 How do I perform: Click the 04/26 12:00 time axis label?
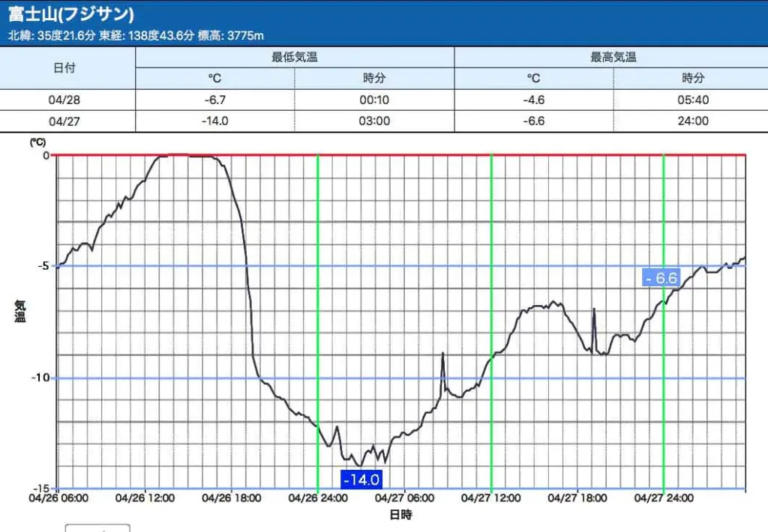click(145, 498)
